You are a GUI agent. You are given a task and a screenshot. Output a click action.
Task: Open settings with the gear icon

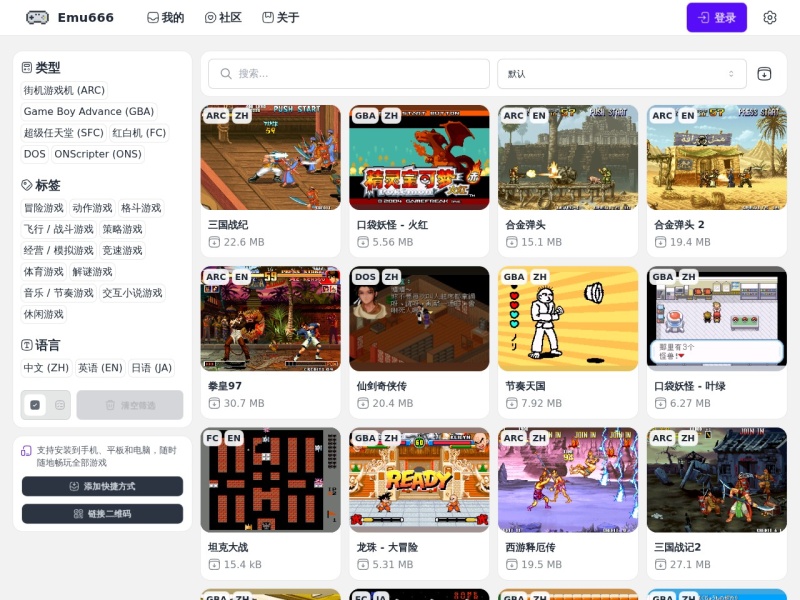coord(769,17)
